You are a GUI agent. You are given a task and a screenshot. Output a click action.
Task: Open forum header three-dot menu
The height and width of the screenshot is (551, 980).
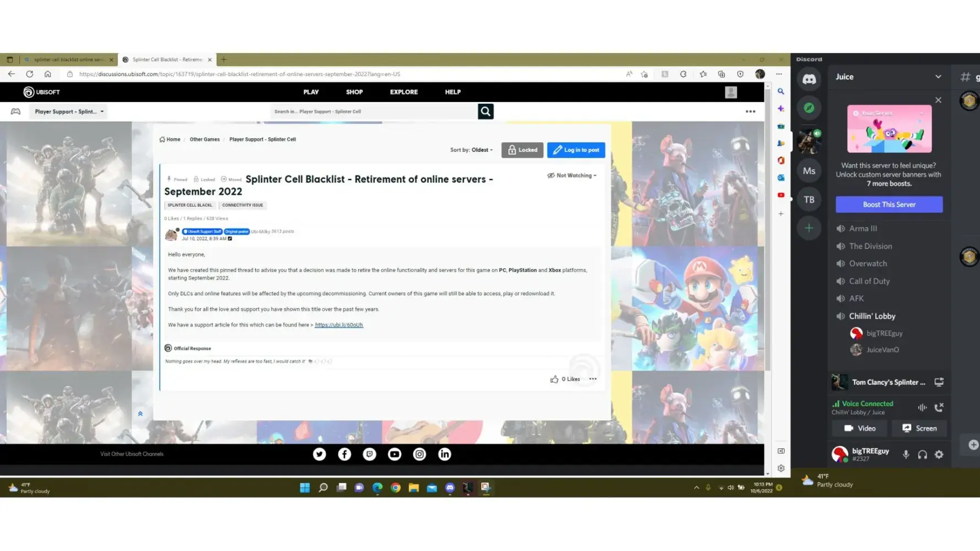click(x=750, y=111)
